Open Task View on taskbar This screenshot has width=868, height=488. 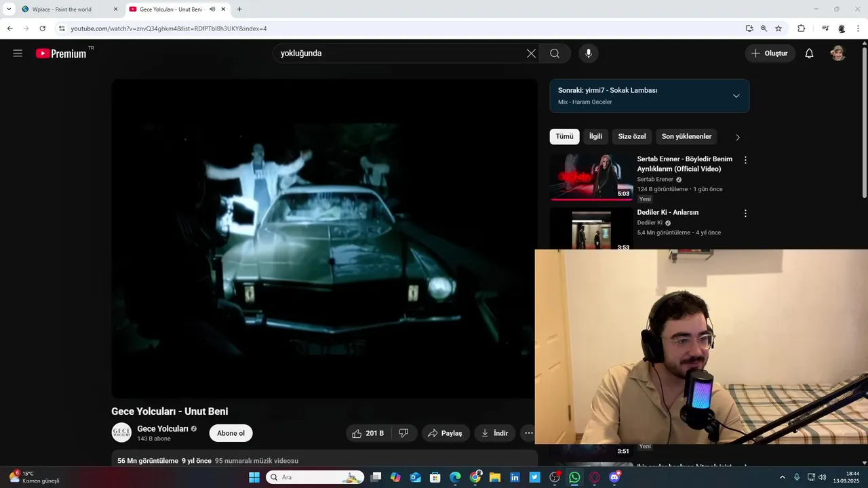[x=376, y=477]
